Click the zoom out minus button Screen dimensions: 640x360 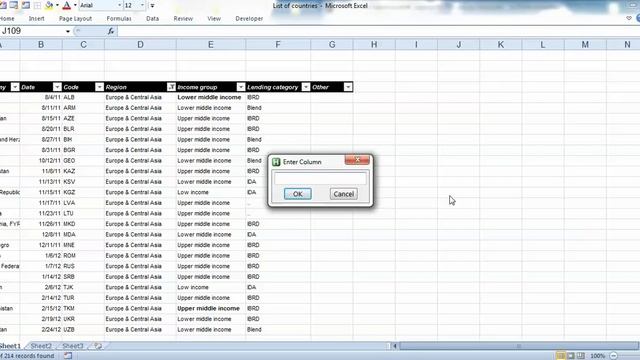coord(613,356)
